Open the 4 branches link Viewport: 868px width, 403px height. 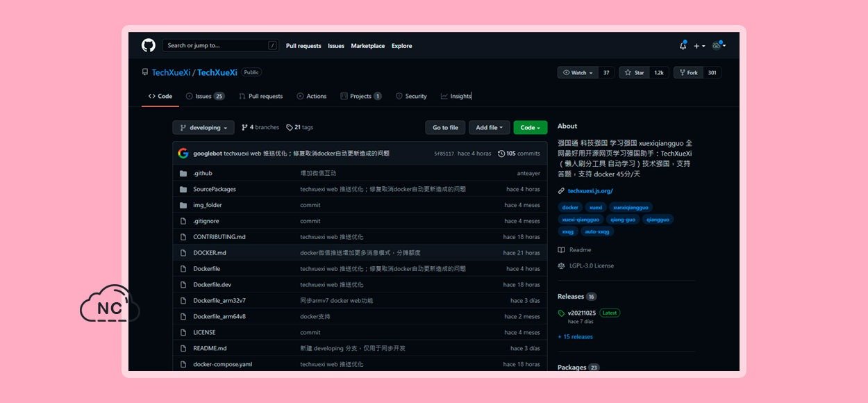tap(260, 128)
